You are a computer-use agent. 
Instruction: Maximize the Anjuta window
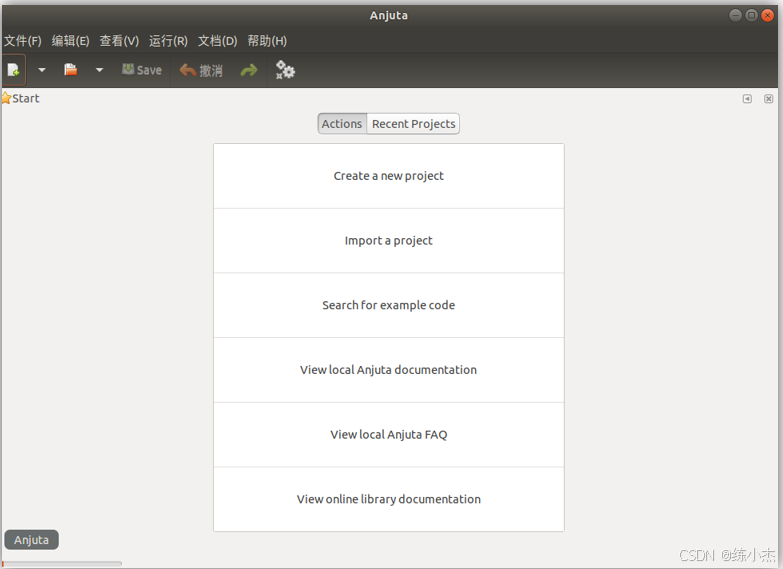pyautogui.click(x=752, y=15)
